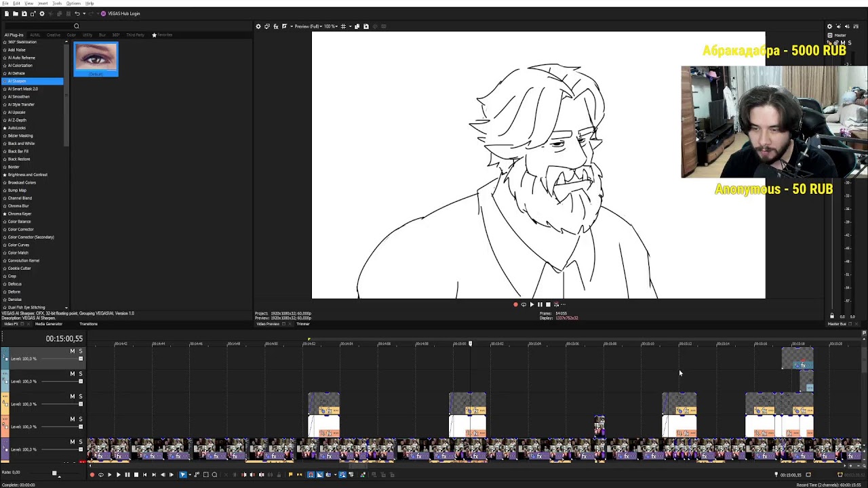
Task: Open the Edit menu
Action: pos(16,3)
